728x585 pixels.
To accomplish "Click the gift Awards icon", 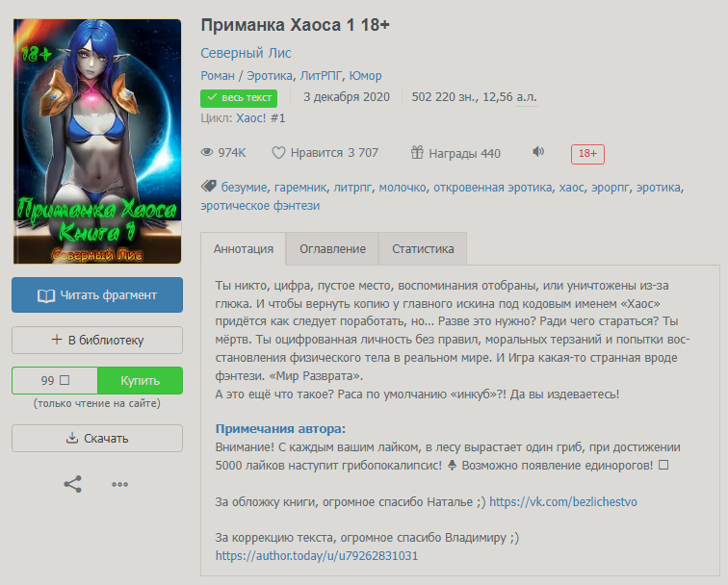I will [x=417, y=152].
